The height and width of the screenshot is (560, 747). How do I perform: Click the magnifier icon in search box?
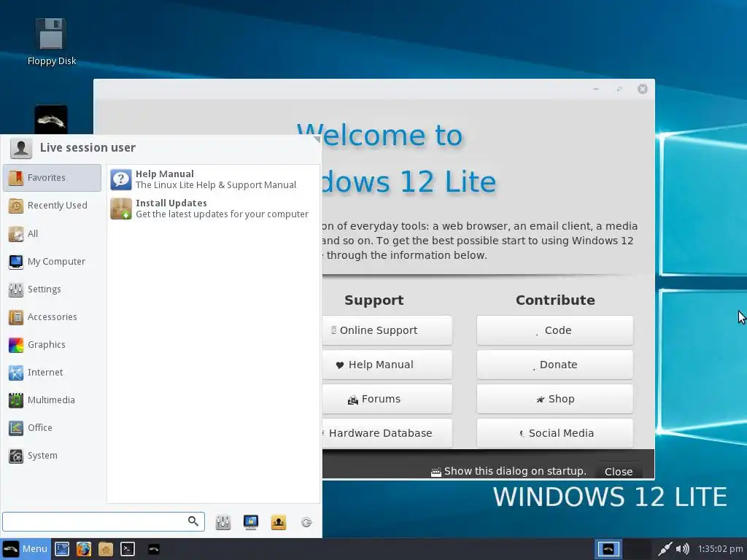193,521
